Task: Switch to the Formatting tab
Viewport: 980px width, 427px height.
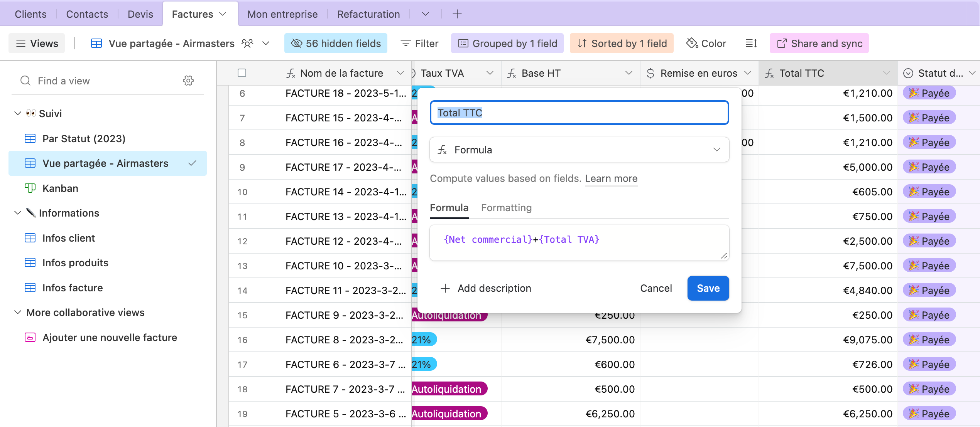Action: [x=506, y=208]
